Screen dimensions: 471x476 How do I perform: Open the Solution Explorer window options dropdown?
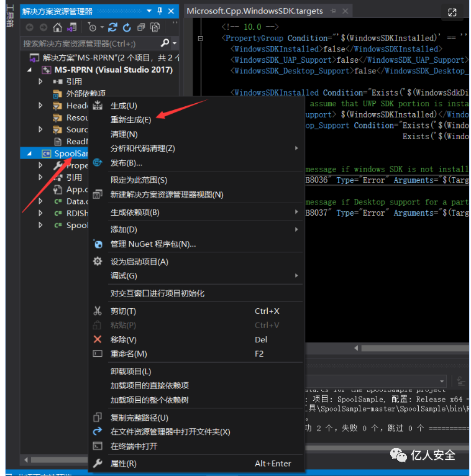(x=149, y=11)
